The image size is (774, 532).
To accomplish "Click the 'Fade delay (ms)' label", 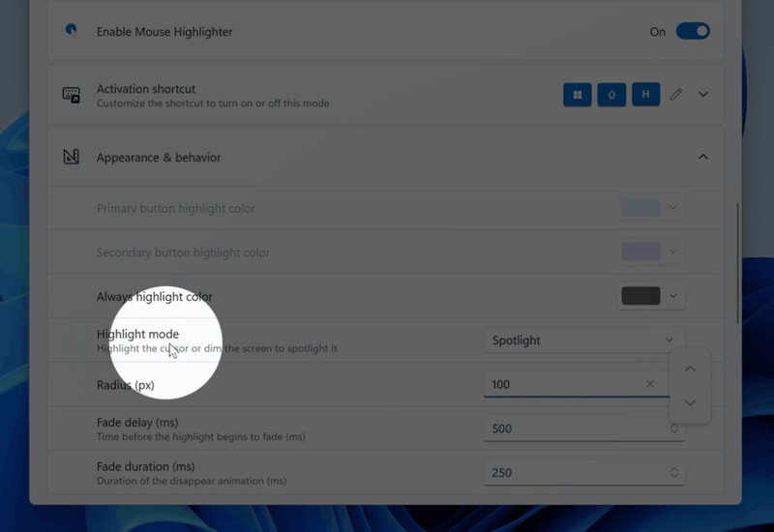I will pyautogui.click(x=137, y=423).
